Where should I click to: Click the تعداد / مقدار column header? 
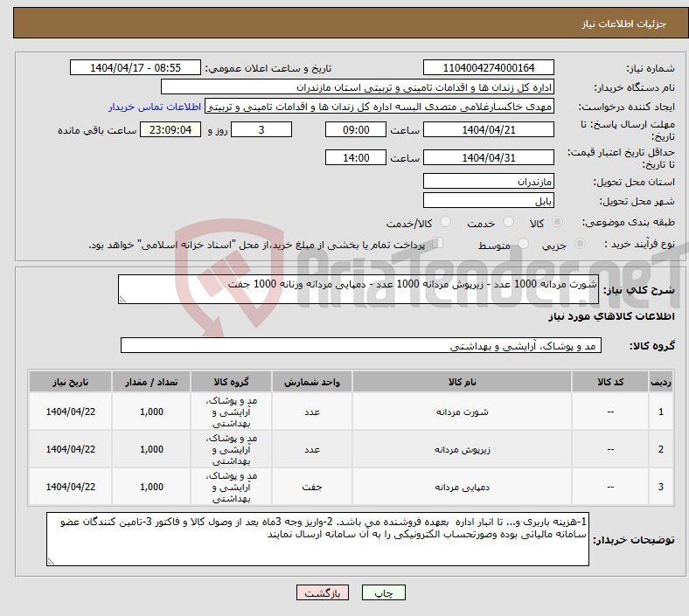pos(151,382)
